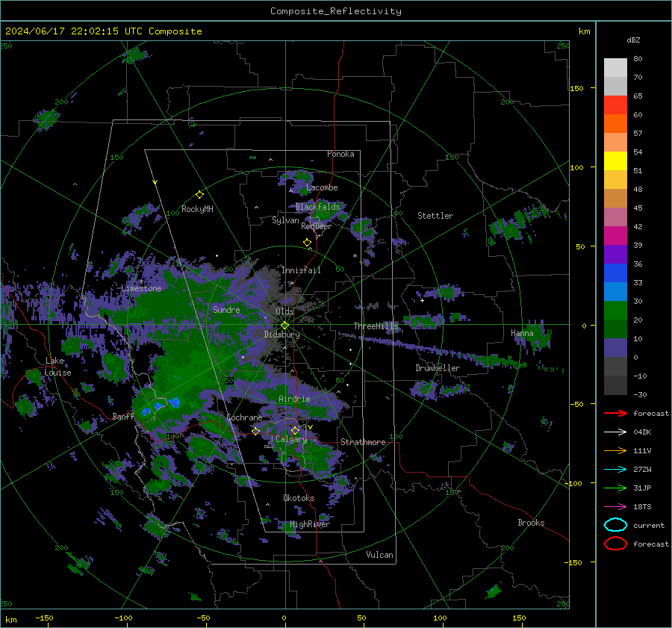Click the red forecast arrow in legend
The image size is (672, 628).
615,413
